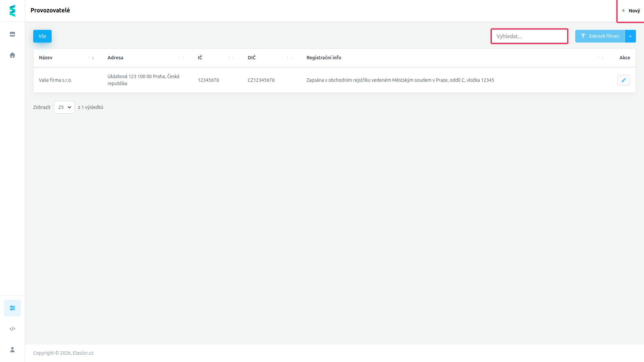The width and height of the screenshot is (644, 362).
Task: Select the settings sliders sidebar icon
Action: 12,308
